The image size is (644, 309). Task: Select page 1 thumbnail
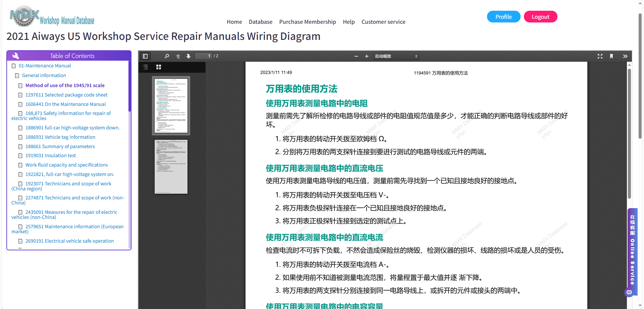(x=171, y=106)
